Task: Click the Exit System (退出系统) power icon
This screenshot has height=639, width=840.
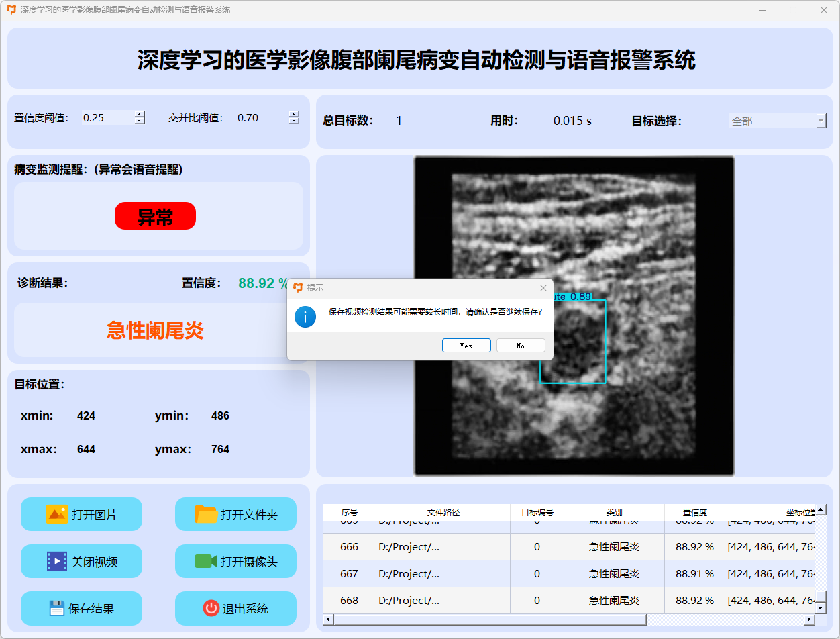Action: pos(211,608)
